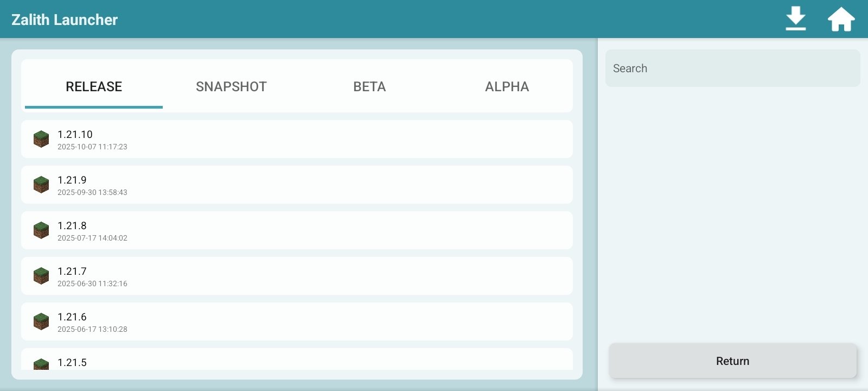This screenshot has width=868, height=391.
Task: Click grass block icon for version 1.21.9
Action: 41,185
